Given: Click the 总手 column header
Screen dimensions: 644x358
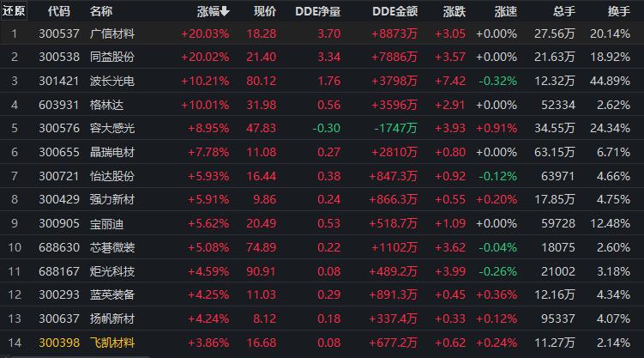Looking at the screenshot, I should pyautogui.click(x=563, y=11).
